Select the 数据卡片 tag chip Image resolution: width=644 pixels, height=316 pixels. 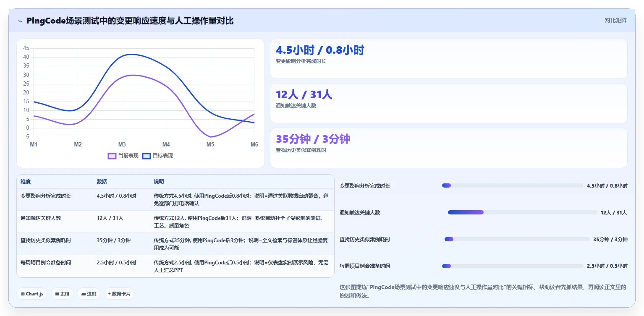point(119,294)
